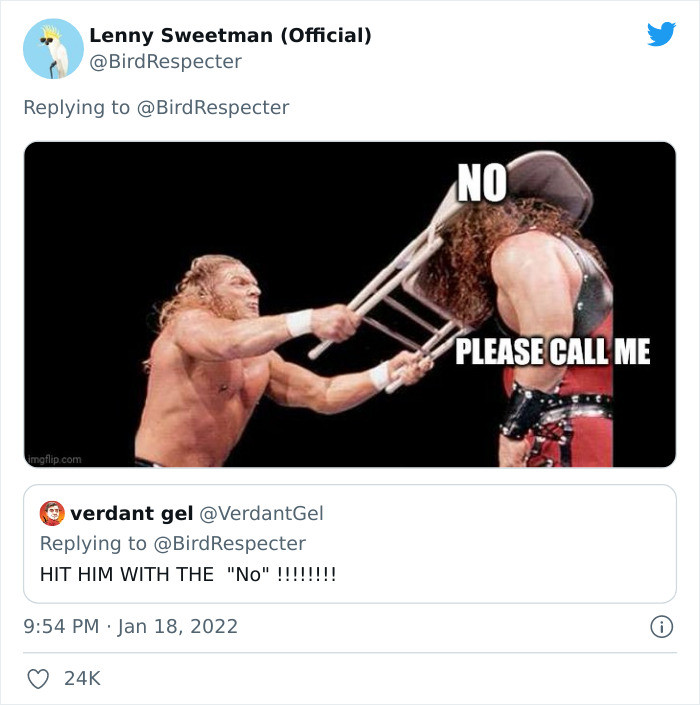Image resolution: width=700 pixels, height=705 pixels.
Task: Click @BirdRespecter in the top "Replying to" line
Action: [x=212, y=107]
